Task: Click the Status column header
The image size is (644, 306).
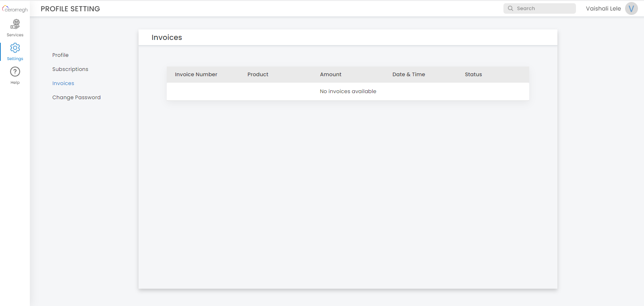Action: [x=473, y=75]
